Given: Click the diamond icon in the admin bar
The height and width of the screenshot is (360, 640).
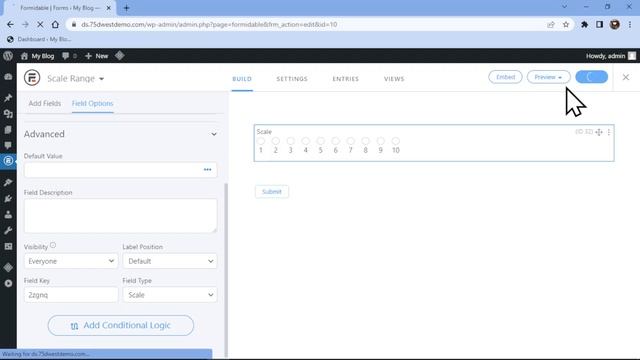Looking at the screenshot, I should pos(120,56).
